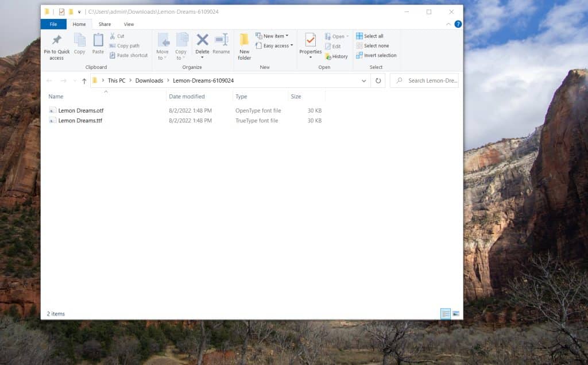588x365 pixels.
Task: Click the Back navigation arrow
Action: [x=49, y=80]
